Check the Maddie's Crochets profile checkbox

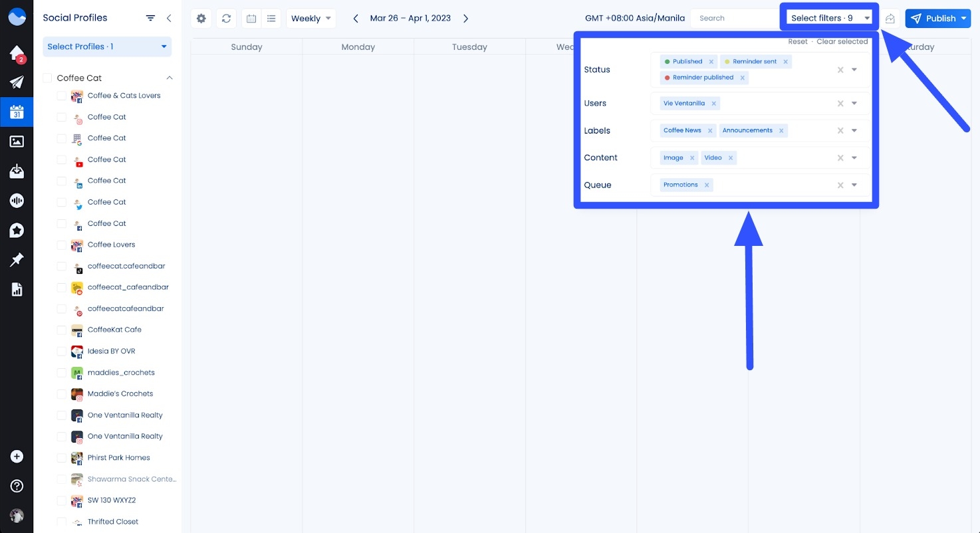pyautogui.click(x=61, y=393)
